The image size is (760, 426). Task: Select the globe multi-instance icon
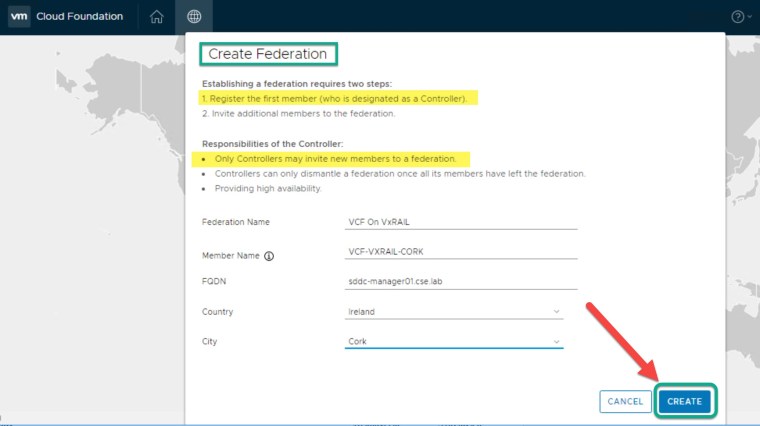[x=194, y=16]
